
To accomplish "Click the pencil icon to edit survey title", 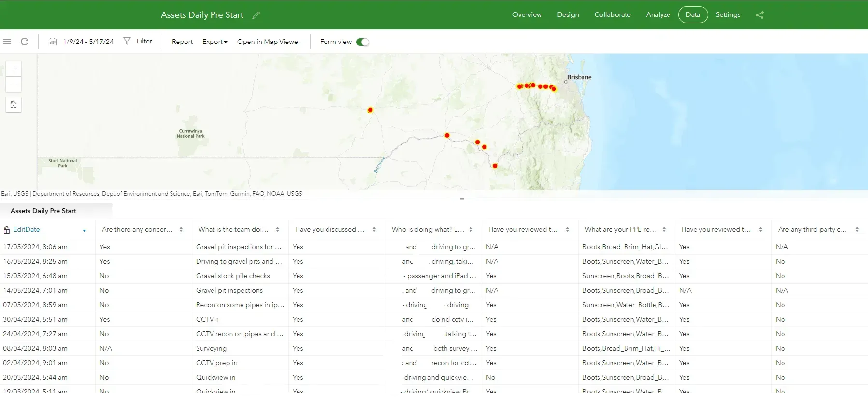I will 256,15.
